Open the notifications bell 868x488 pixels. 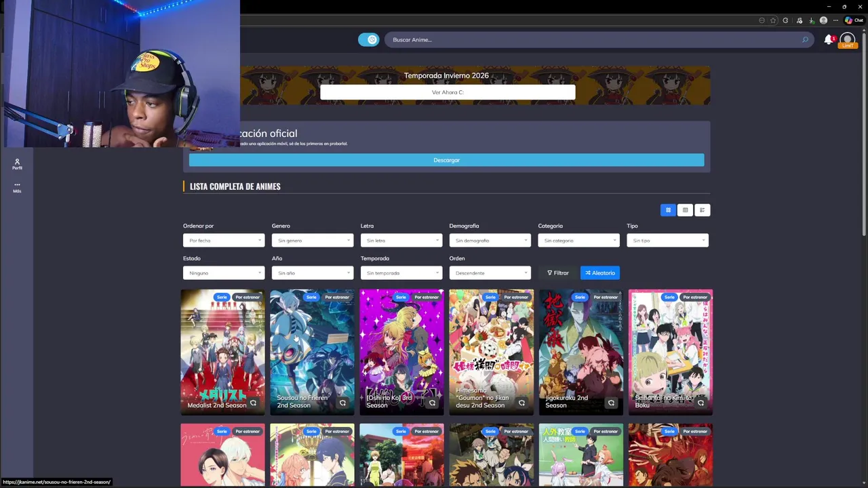(x=828, y=40)
